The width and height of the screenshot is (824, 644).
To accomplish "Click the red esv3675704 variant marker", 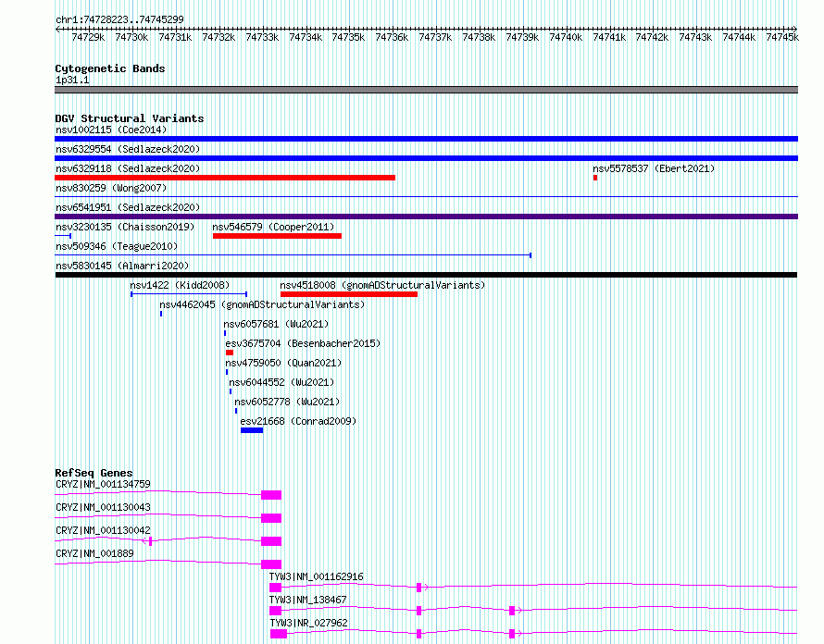I will pos(230,353).
